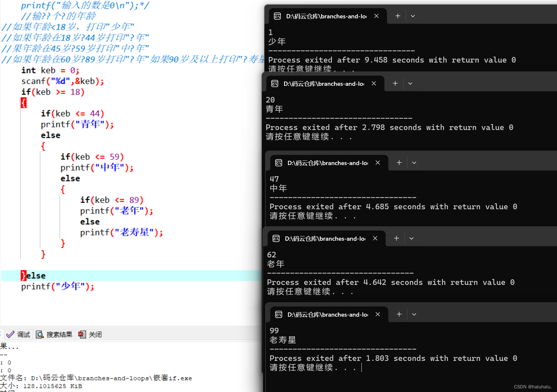The image size is (557, 392).
Task: Click the if(keb <= 59) code line
Action: coord(92,157)
